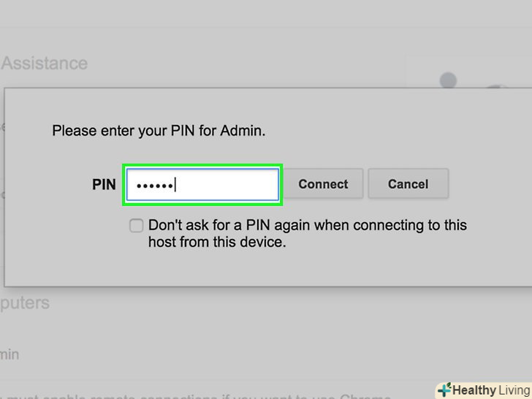The width and height of the screenshot is (532, 399).
Task: Click the masked PIN dots in the field
Action: coord(153,185)
